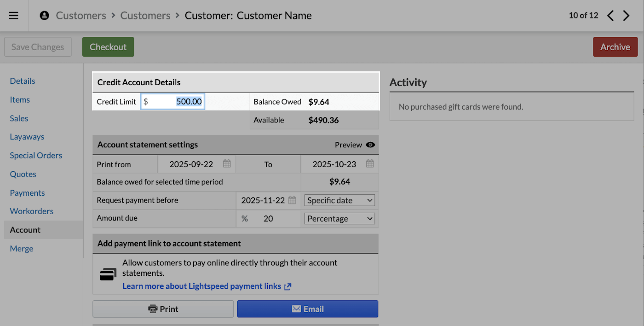
Task: Open the Percentage dropdown for Amount due
Action: (339, 218)
